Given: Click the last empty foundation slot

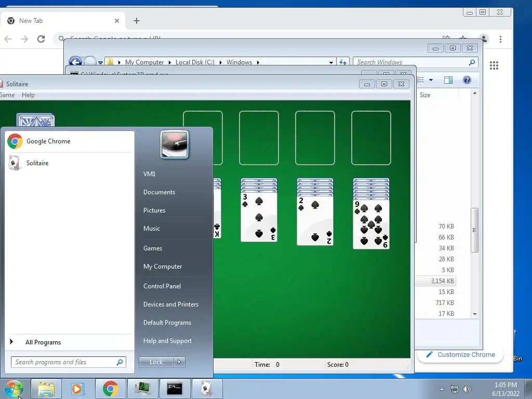Looking at the screenshot, I should pos(371,138).
